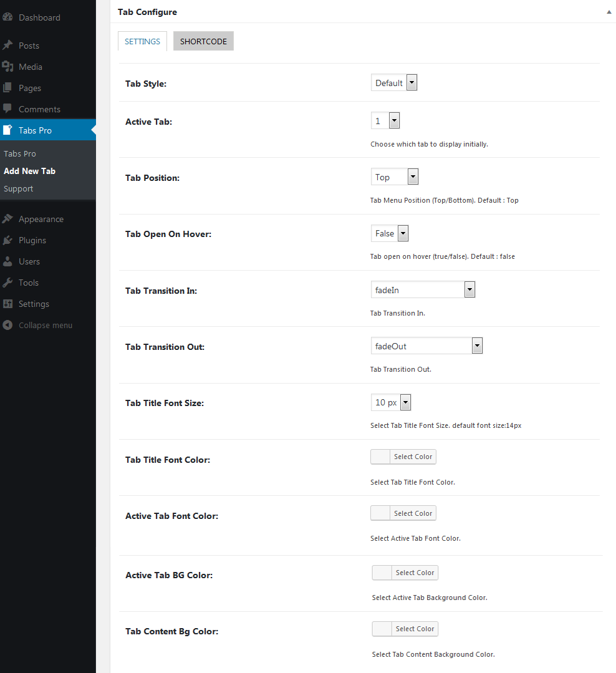Click the Appearance paintbrush icon
Image resolution: width=616 pixels, height=673 pixels.
click(7, 218)
